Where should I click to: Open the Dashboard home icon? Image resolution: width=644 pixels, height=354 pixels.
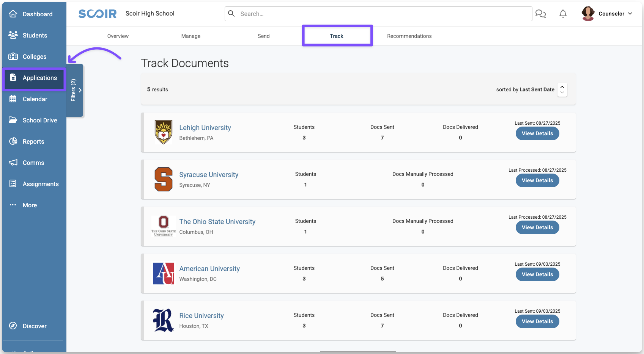(x=13, y=14)
